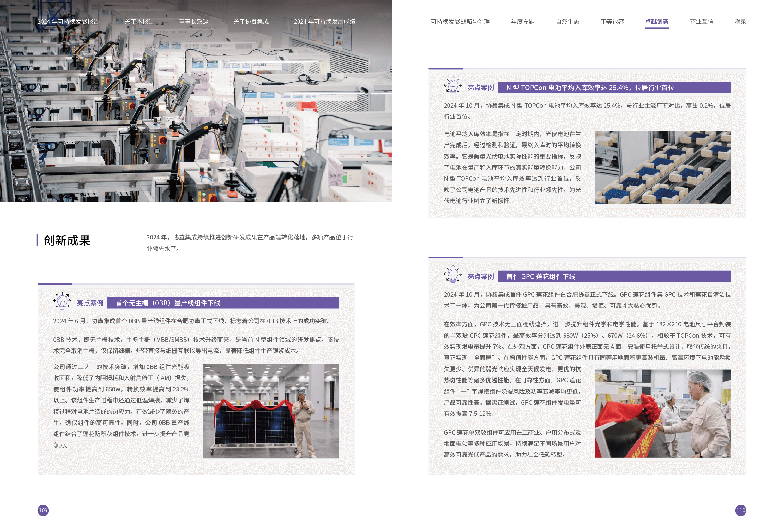Screen dimensions: 784x532
Task: Click the GPC ribbon-cutting ceremony photo
Action: [x=663, y=413]
